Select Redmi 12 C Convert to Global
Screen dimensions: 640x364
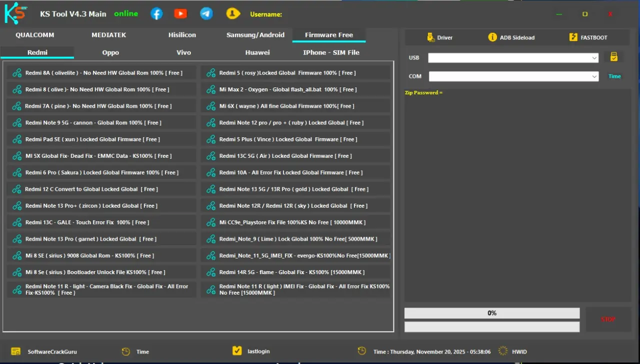(101, 189)
